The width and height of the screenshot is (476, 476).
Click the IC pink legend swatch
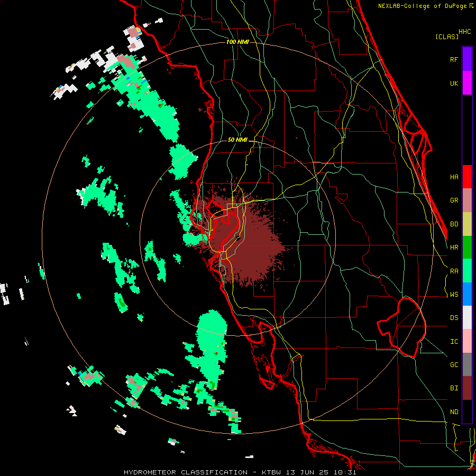click(x=467, y=341)
